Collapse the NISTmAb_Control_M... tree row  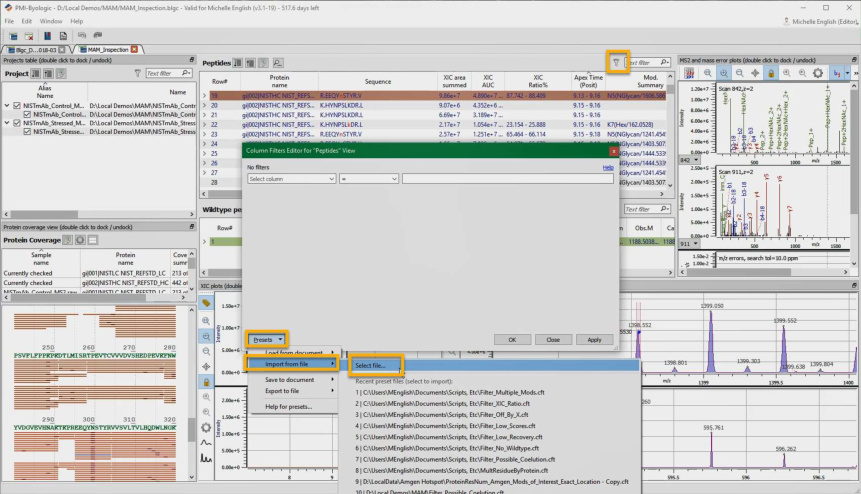(7, 105)
